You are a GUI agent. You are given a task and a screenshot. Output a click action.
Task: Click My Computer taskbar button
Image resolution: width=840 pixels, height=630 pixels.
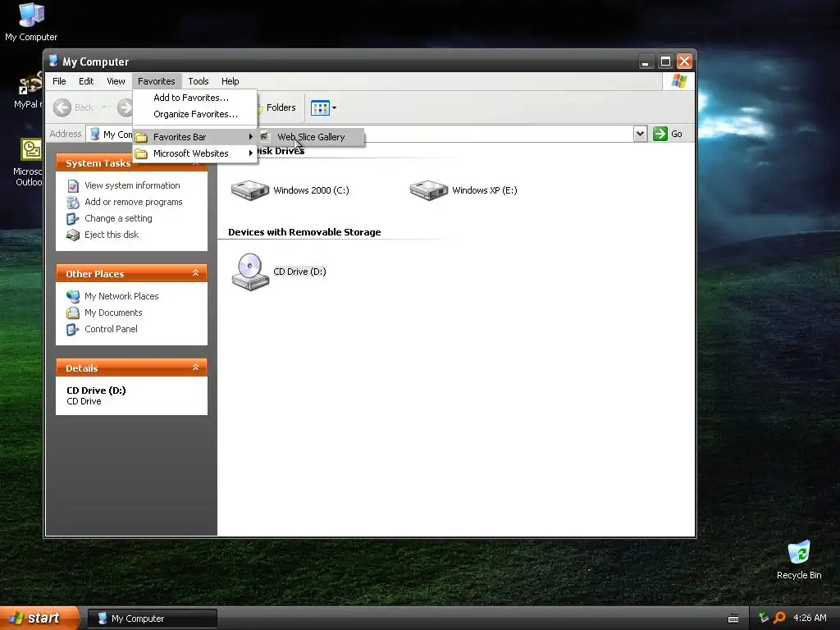tap(152, 619)
